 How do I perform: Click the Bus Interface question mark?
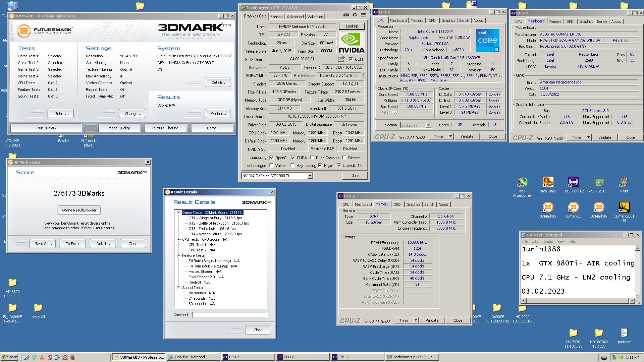[363, 75]
